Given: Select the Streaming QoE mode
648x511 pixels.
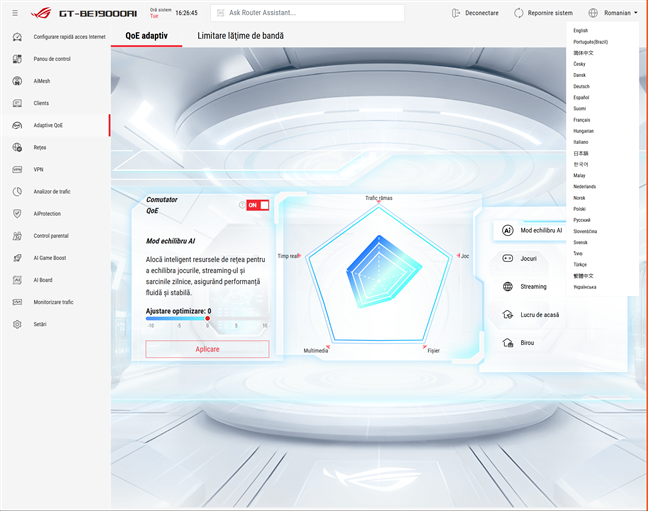Looking at the screenshot, I should point(534,286).
